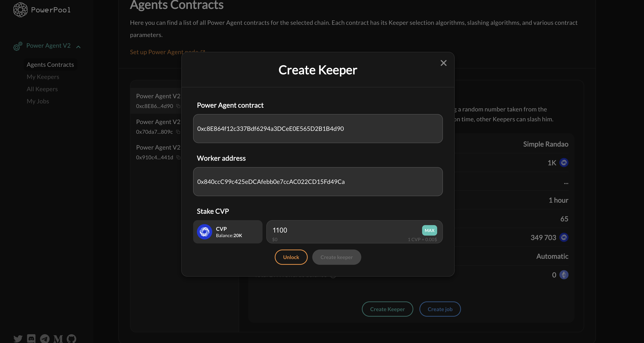Select All Keepers in the sidebar
The height and width of the screenshot is (343, 644).
[x=42, y=89]
